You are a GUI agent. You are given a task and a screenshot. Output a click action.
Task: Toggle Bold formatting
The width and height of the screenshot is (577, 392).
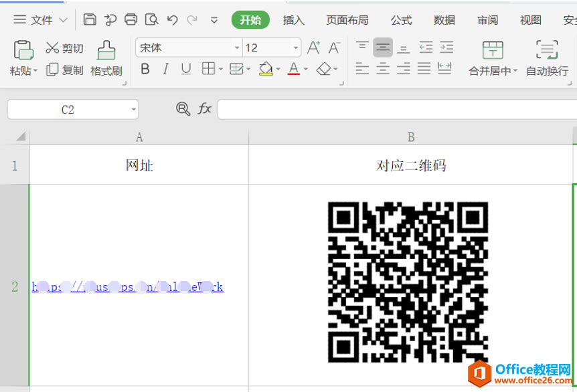coord(145,69)
